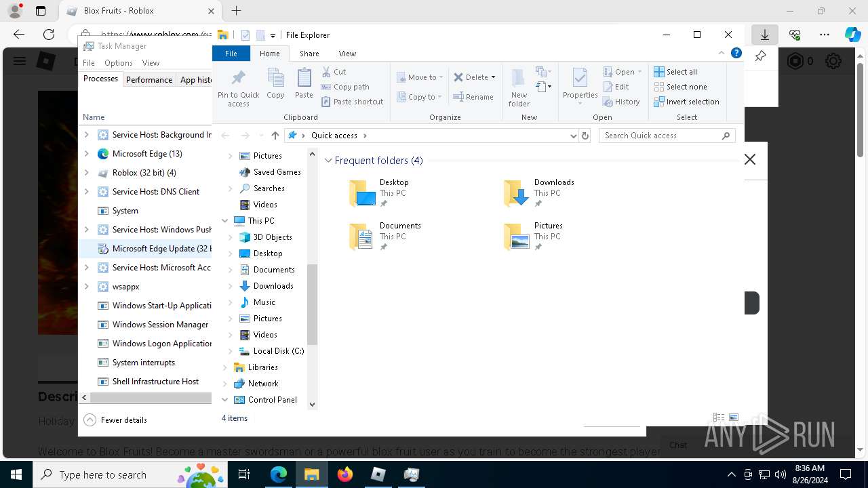Screen dimensions: 868x488
Task: Select Music in navigation tree
Action: 264,302
